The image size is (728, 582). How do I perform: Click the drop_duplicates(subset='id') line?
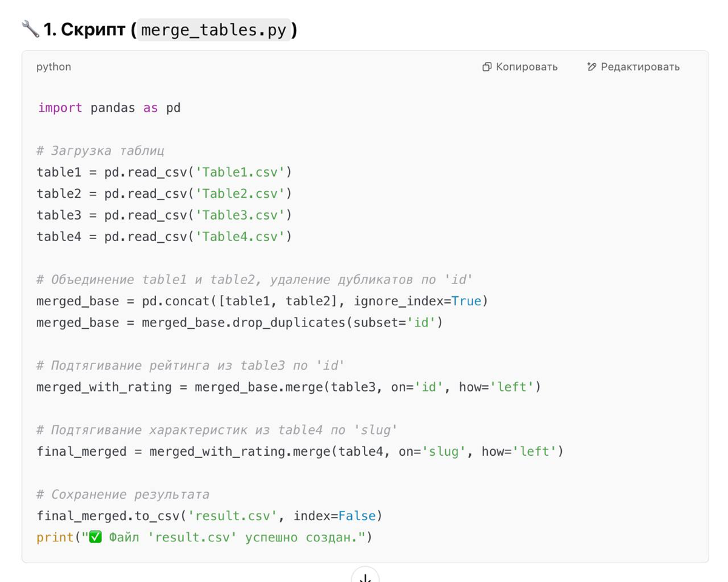[240, 322]
